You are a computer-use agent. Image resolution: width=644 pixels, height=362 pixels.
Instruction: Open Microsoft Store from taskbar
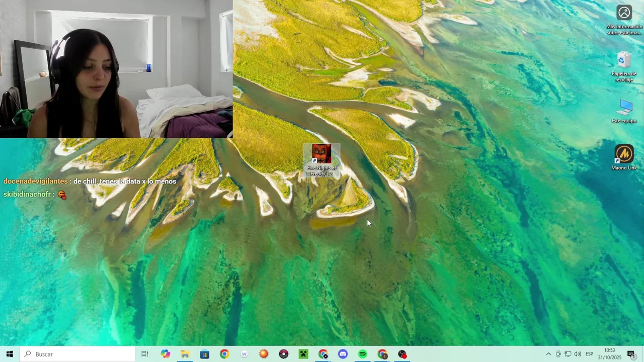pyautogui.click(x=205, y=354)
